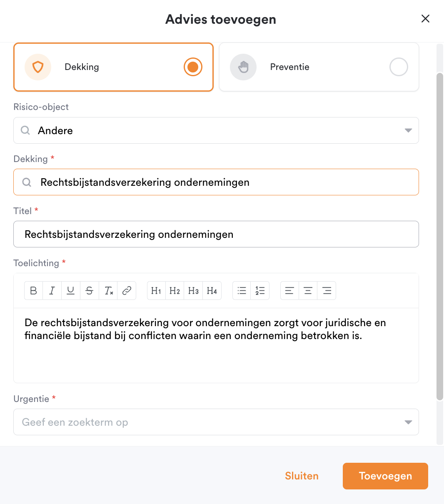The height and width of the screenshot is (504, 444).
Task: Open the Urgentie dropdown
Action: click(216, 422)
